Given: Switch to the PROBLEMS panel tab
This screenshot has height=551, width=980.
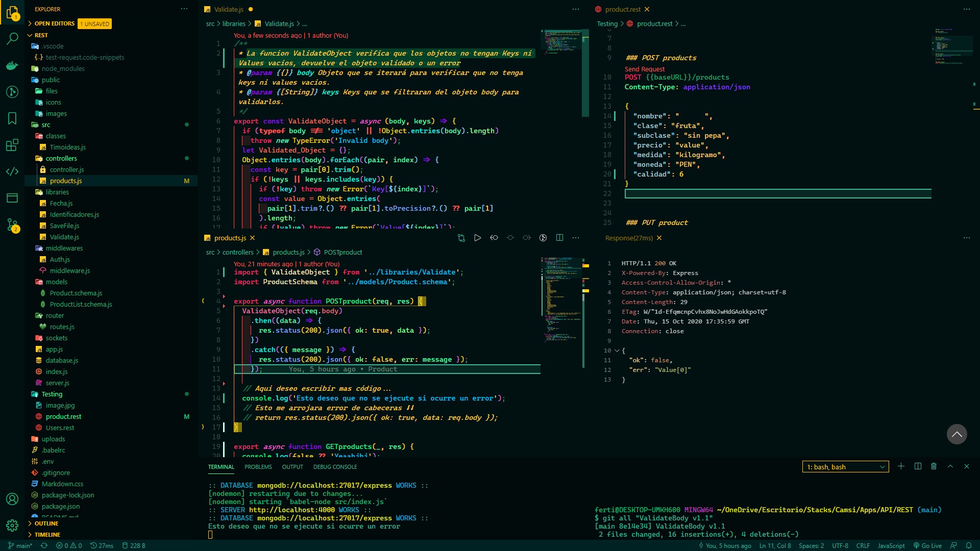Looking at the screenshot, I should tap(258, 467).
